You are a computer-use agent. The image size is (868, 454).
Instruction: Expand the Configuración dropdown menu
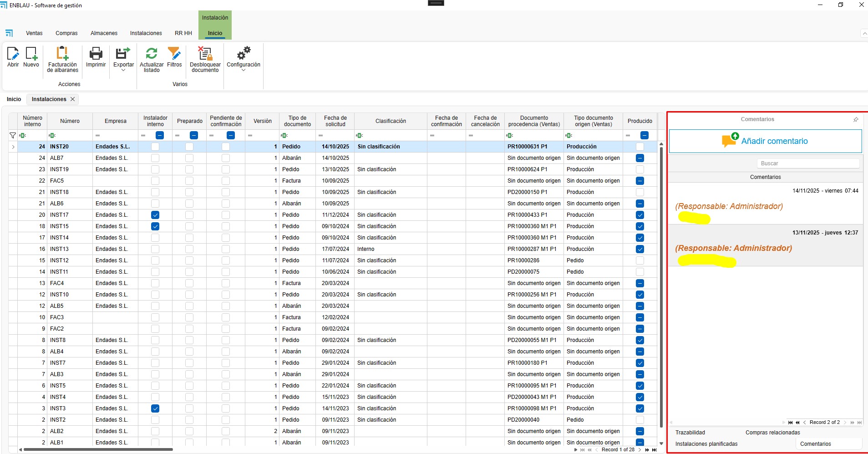[x=244, y=70]
